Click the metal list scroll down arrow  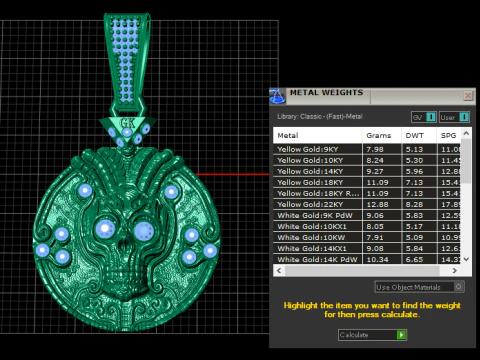[466, 259]
